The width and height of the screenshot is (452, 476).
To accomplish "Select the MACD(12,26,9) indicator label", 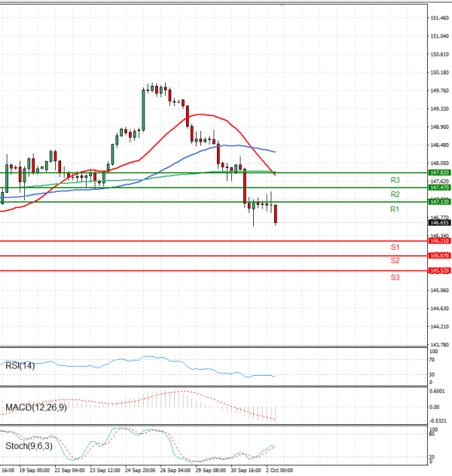I will (35, 407).
